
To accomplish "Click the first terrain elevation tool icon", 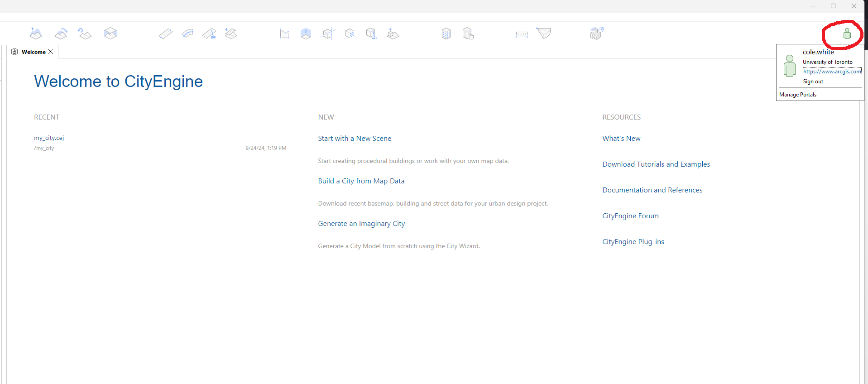I will pos(36,34).
